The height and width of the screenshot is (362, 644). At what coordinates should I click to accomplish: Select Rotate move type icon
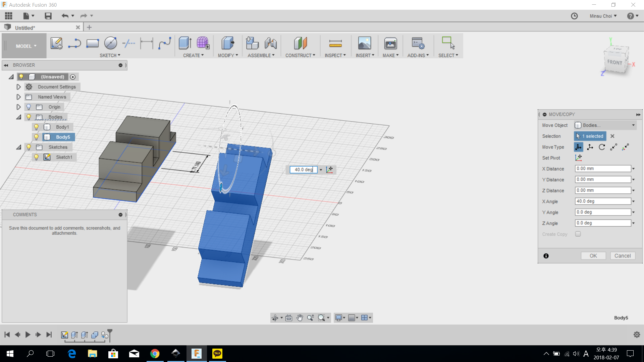[602, 147]
